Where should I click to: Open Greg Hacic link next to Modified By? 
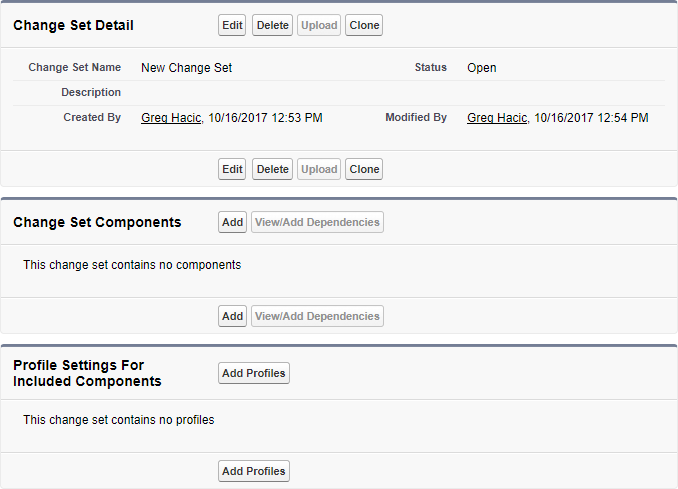(x=497, y=118)
